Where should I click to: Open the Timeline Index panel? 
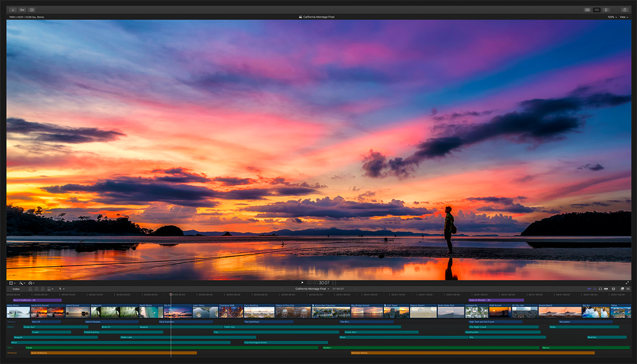(15, 289)
